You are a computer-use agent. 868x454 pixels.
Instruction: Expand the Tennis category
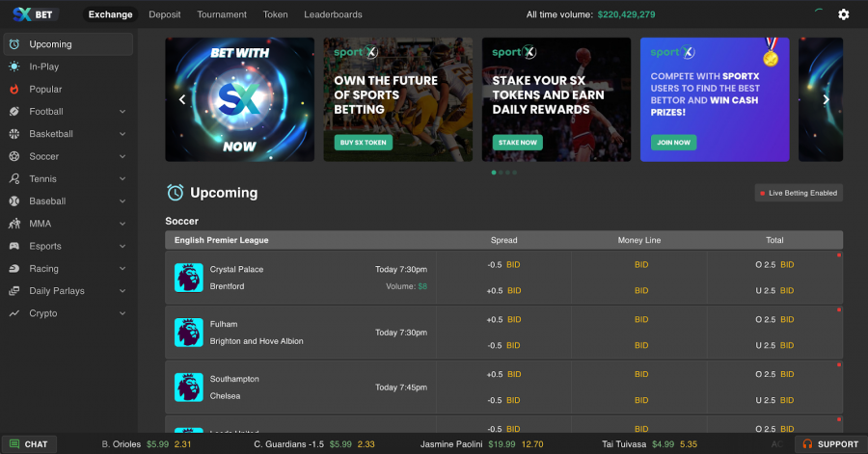tap(122, 178)
